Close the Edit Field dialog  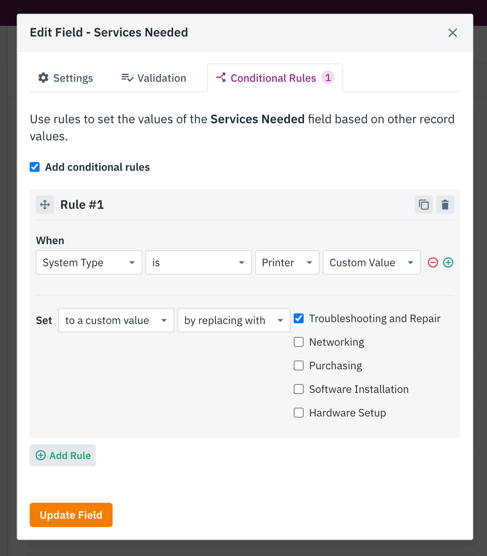tap(453, 33)
